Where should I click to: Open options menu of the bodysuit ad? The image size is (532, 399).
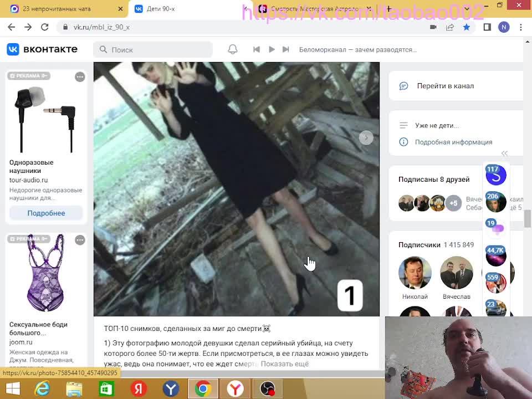click(80, 240)
